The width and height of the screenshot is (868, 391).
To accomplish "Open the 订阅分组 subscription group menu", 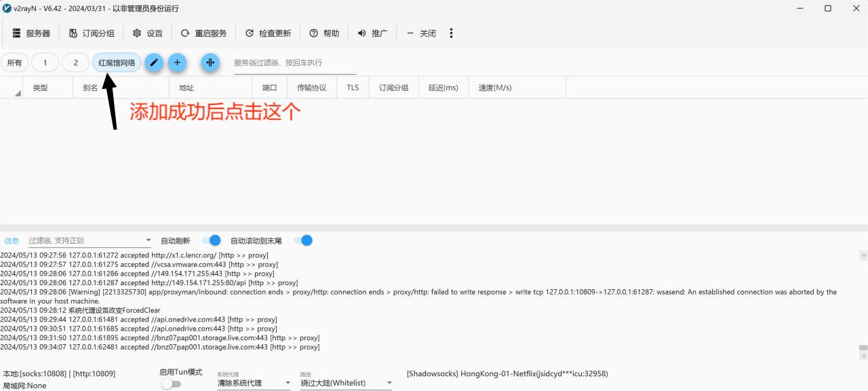I will 92,33.
